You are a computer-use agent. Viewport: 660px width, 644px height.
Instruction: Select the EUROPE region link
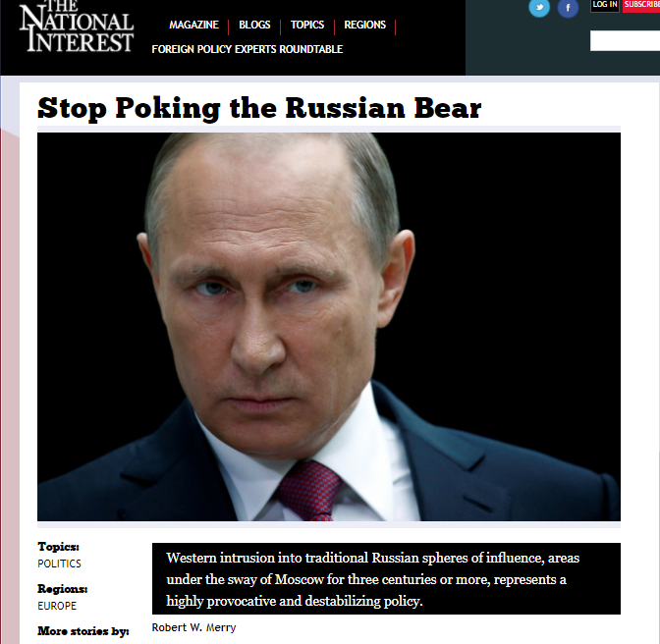click(x=57, y=606)
